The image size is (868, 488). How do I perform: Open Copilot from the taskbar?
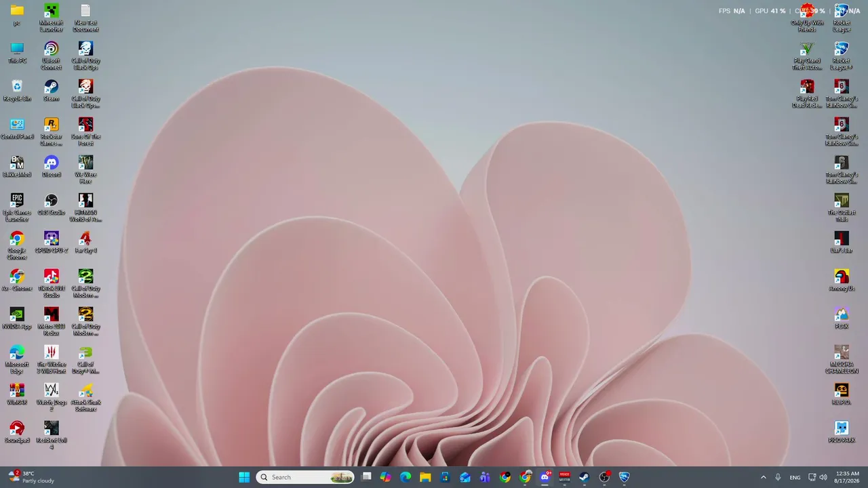point(386,477)
